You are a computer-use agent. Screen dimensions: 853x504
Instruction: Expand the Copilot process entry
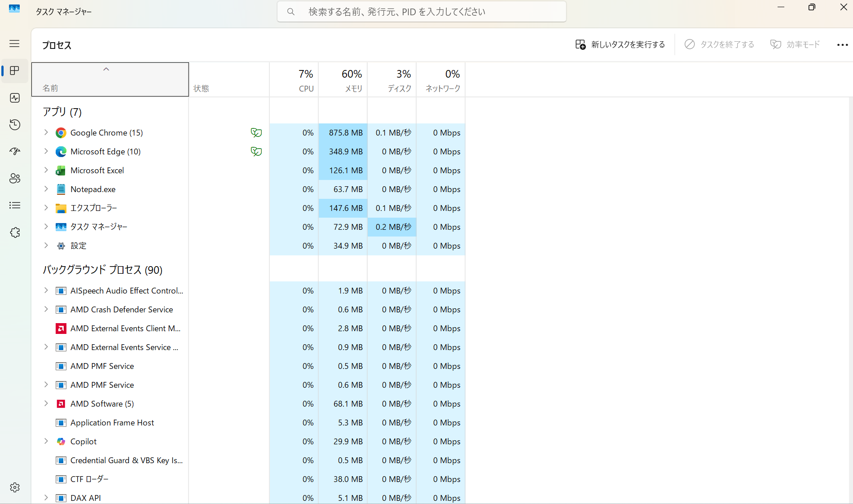tap(46, 441)
